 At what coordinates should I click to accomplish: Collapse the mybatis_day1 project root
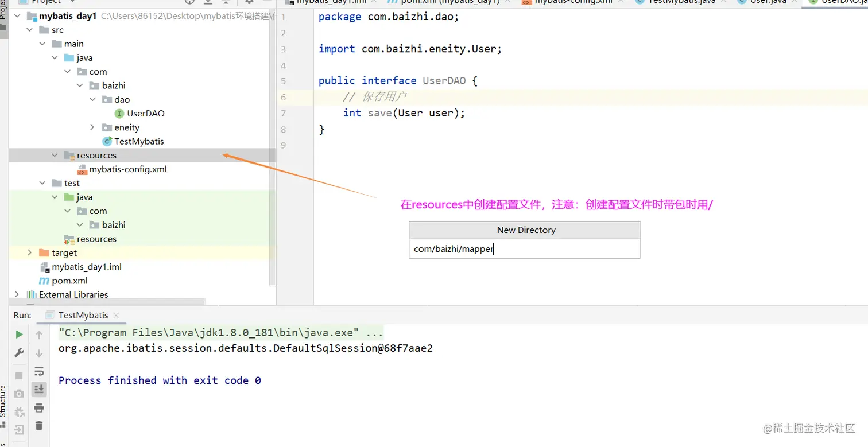17,16
